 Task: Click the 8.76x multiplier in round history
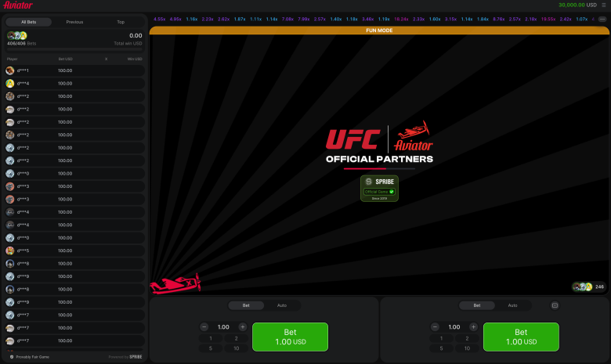click(x=499, y=19)
